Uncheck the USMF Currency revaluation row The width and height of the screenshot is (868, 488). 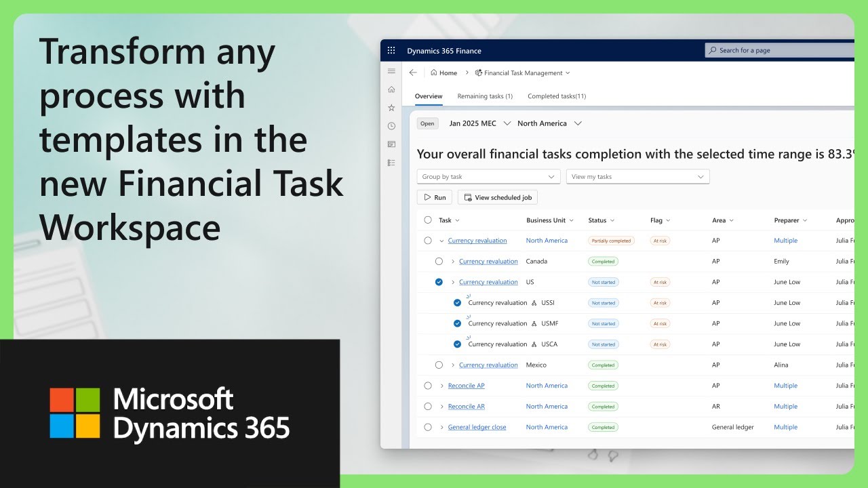458,323
